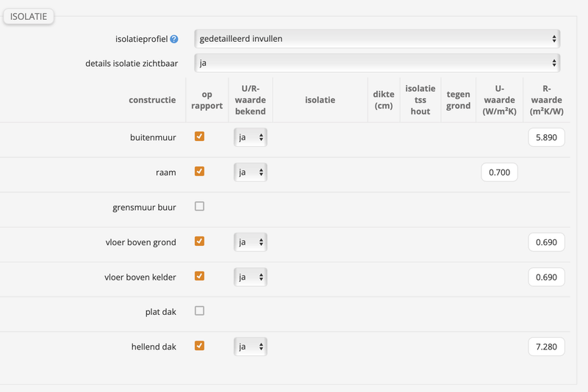Open buitenmuur U/R-waarde bekend dropdown
This screenshot has width=588, height=392.
point(251,137)
